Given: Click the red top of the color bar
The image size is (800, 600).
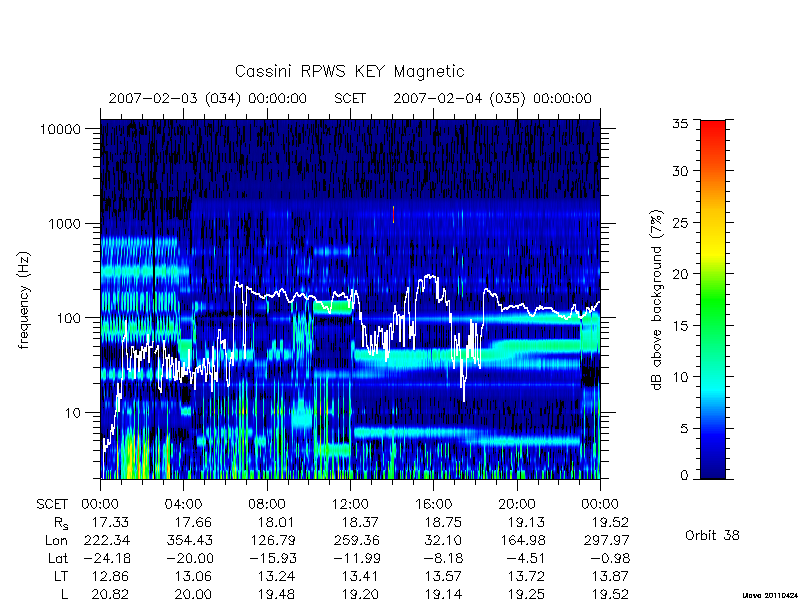Looking at the screenshot, I should tap(713, 128).
